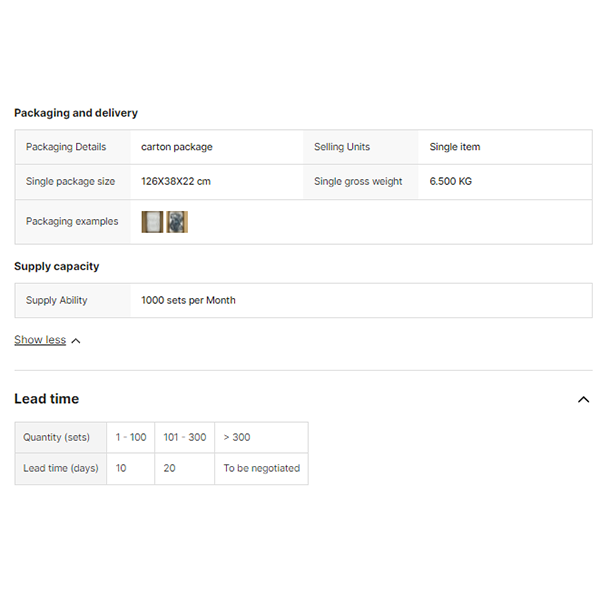
Task: Click the Packaging examples label cell
Action: 72,222
